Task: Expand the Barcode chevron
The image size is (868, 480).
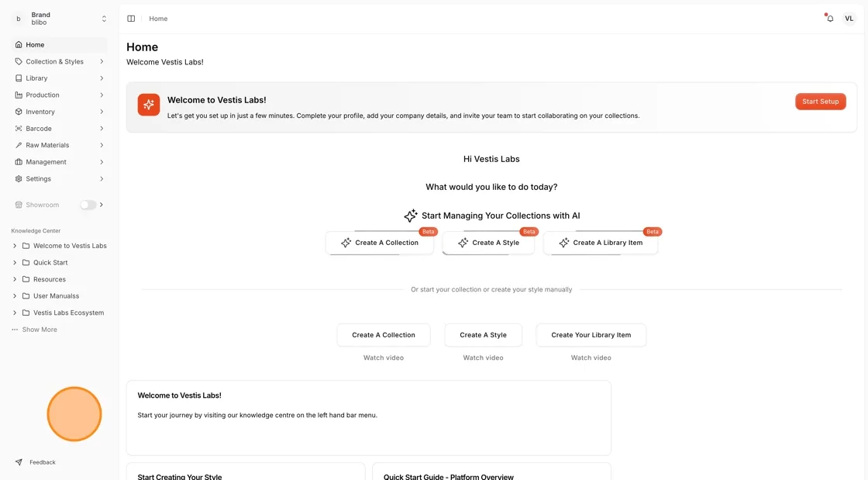Action: (102, 129)
